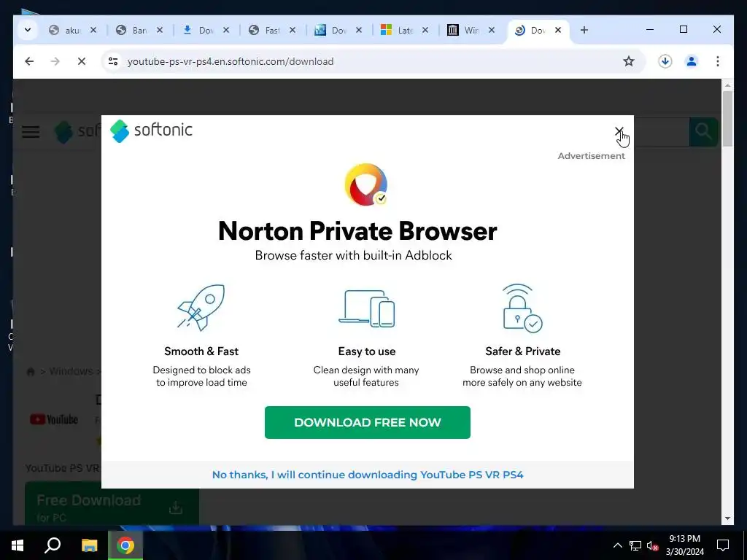The width and height of the screenshot is (747, 560).
Task: Open the Chrome tab search dropdown
Action: 28,30
